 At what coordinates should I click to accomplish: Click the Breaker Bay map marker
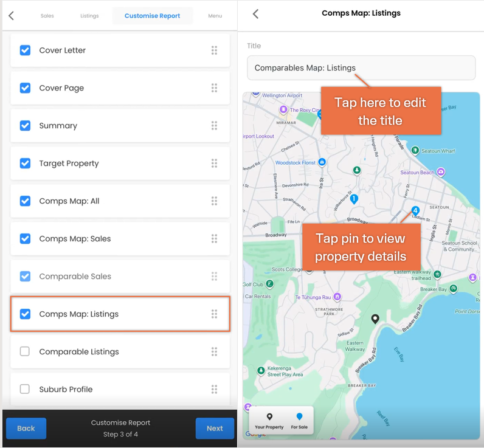click(453, 289)
